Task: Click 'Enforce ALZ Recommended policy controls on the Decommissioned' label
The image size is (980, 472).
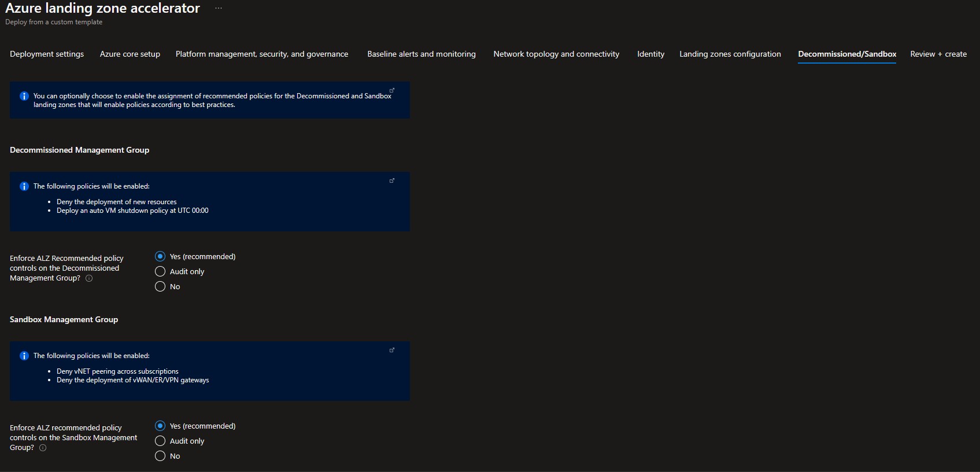Action: [x=66, y=268]
